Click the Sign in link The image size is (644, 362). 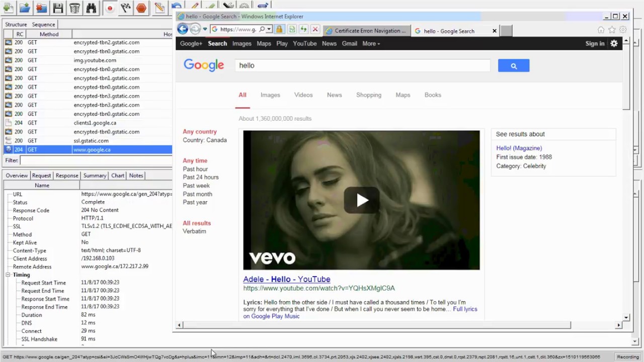595,44
